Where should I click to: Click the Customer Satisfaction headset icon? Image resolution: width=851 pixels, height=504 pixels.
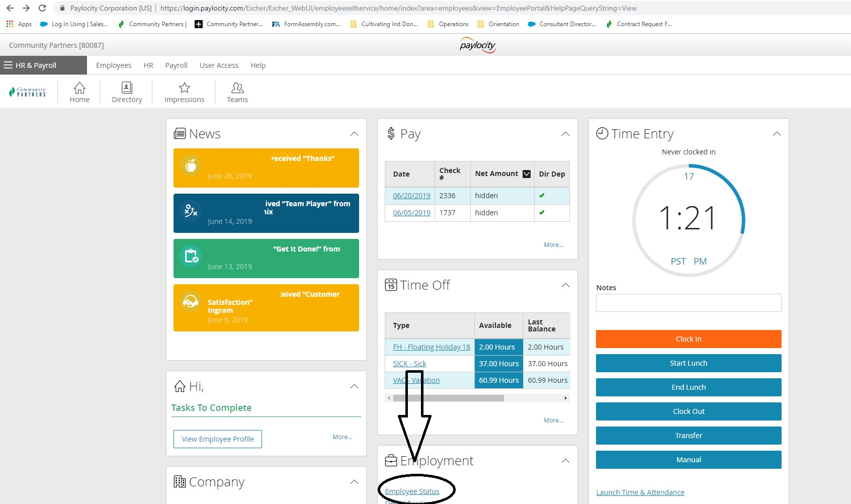point(191,302)
